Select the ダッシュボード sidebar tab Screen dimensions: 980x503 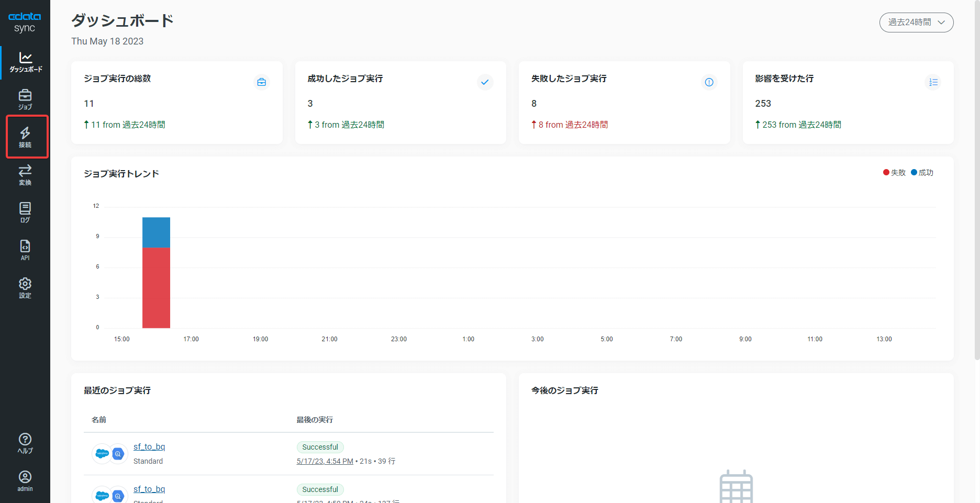[x=26, y=62]
